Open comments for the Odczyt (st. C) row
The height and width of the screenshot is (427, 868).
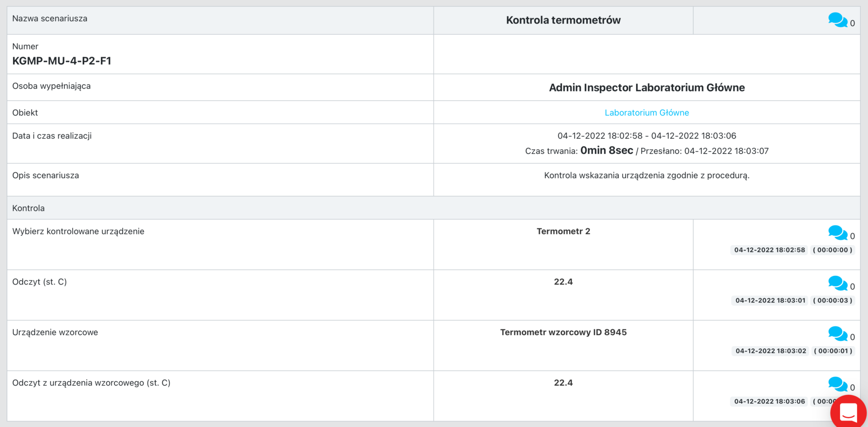coord(837,284)
